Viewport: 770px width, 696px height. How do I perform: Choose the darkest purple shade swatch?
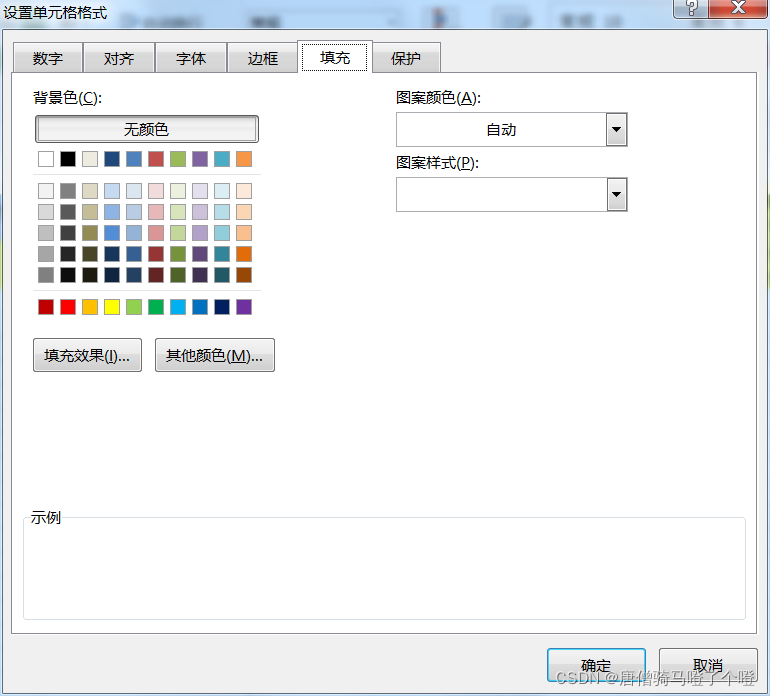click(200, 275)
